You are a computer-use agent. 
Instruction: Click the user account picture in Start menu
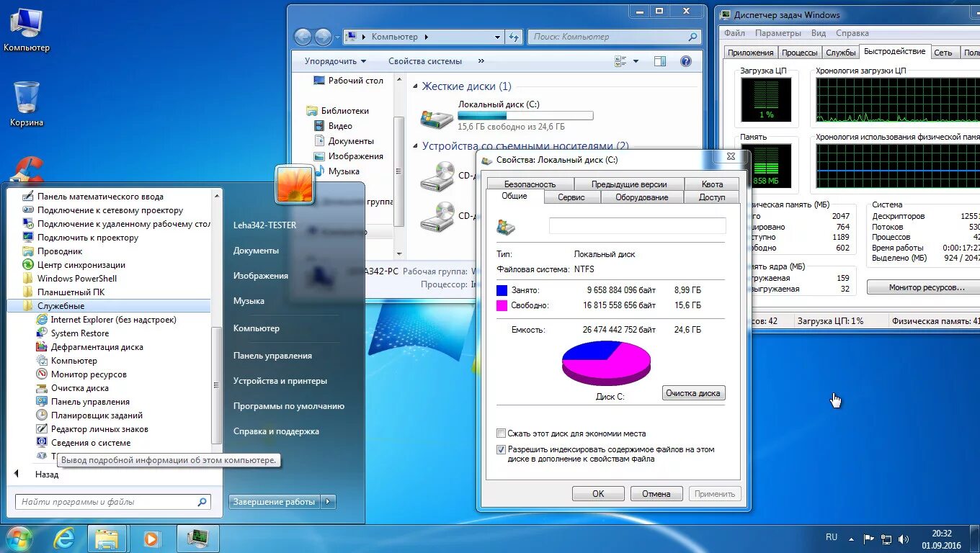pyautogui.click(x=295, y=185)
